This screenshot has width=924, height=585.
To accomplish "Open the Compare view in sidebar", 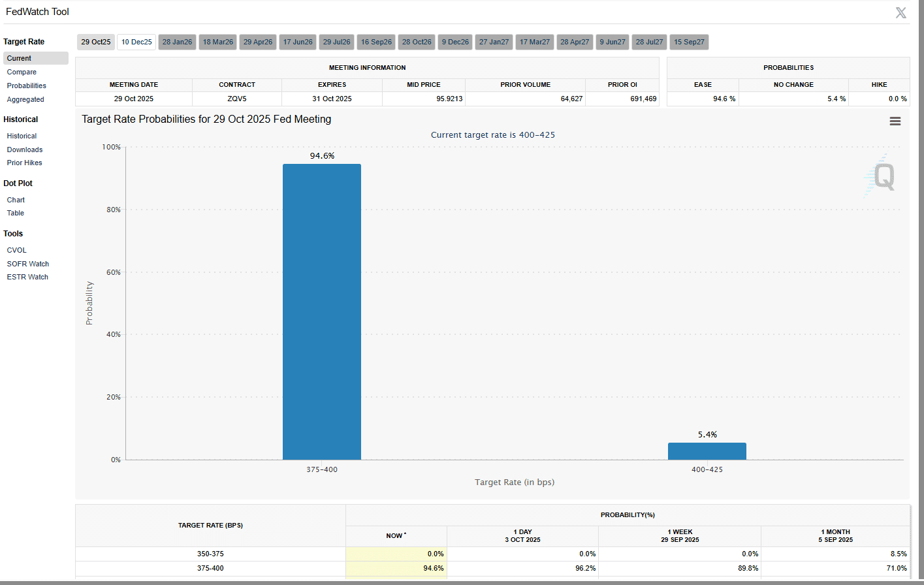I will pyautogui.click(x=22, y=72).
